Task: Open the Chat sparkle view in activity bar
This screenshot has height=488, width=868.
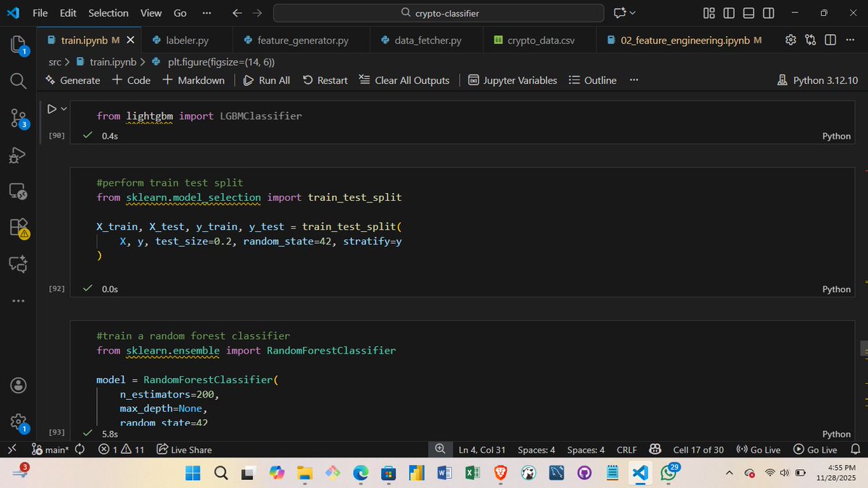Action: point(19,265)
